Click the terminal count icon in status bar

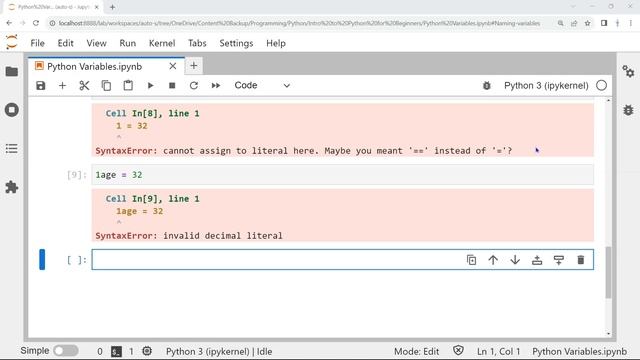pyautogui.click(x=116, y=351)
